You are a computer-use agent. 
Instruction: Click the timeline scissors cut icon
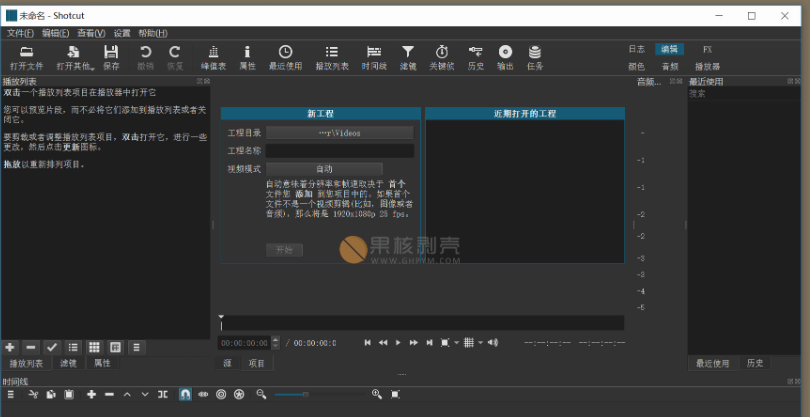click(34, 394)
